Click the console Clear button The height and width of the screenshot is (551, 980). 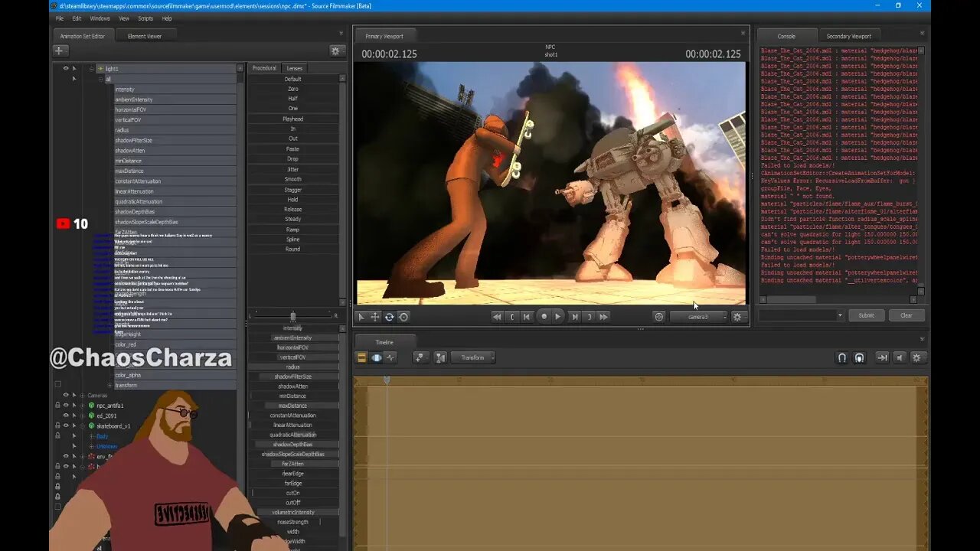[906, 315]
